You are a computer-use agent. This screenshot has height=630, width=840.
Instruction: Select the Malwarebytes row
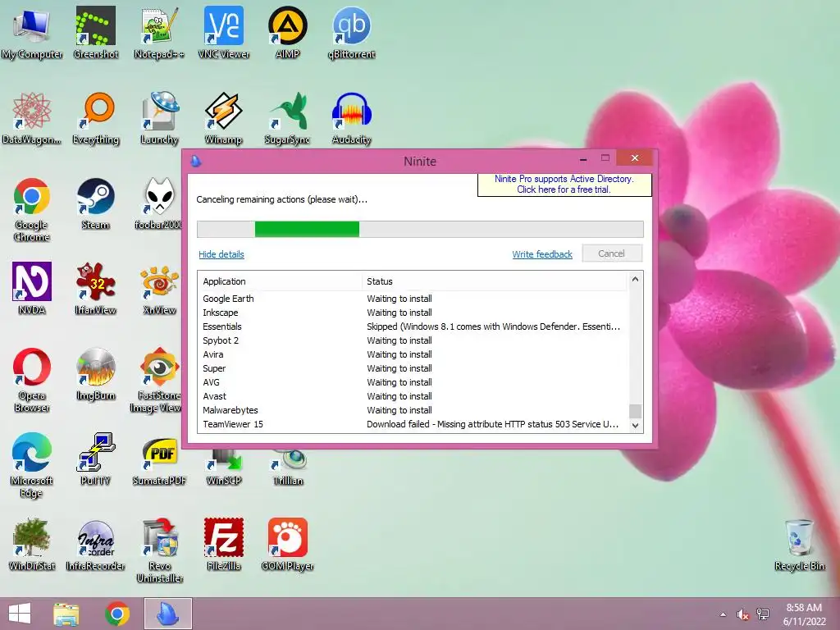(413, 410)
